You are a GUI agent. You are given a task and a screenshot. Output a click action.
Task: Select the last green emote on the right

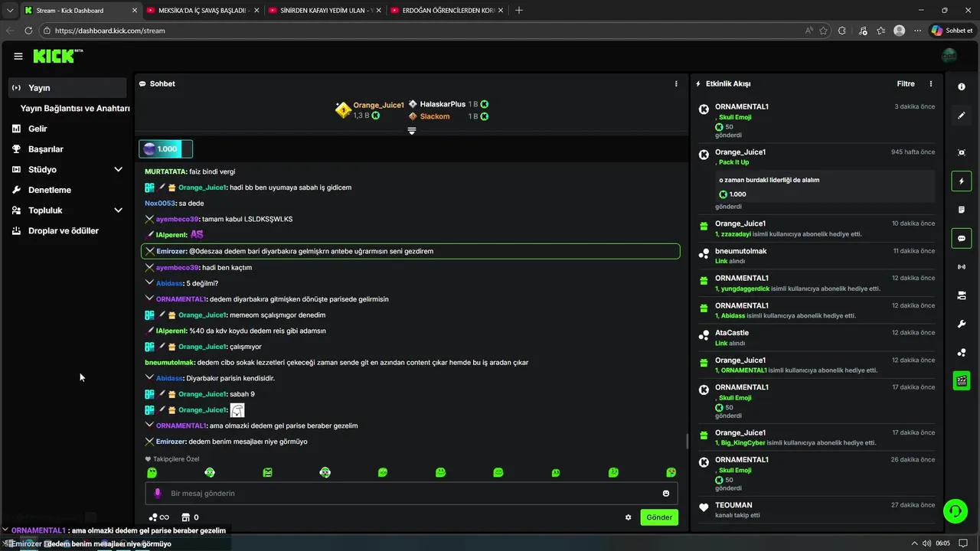point(671,473)
